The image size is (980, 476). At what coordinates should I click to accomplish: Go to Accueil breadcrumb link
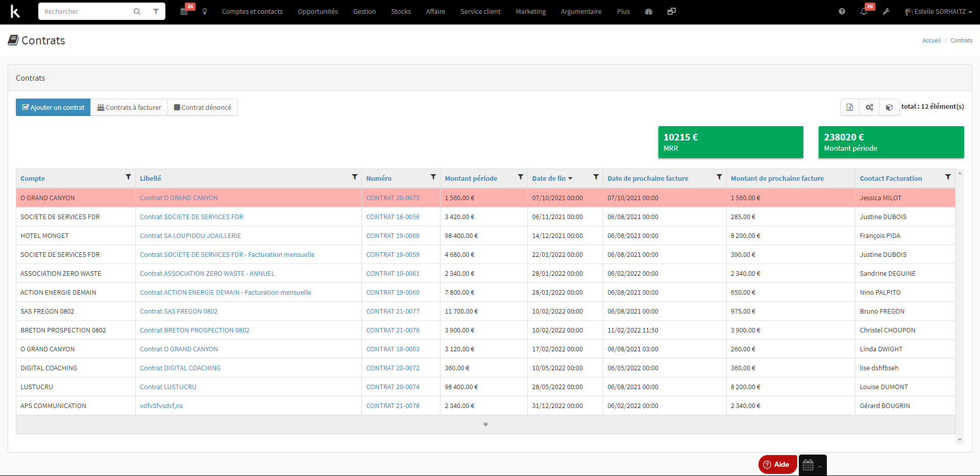[x=932, y=40]
